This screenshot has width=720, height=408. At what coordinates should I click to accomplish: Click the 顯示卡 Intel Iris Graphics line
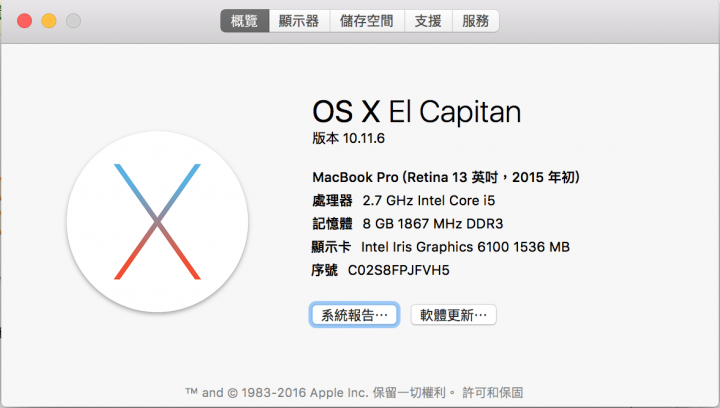(x=441, y=247)
